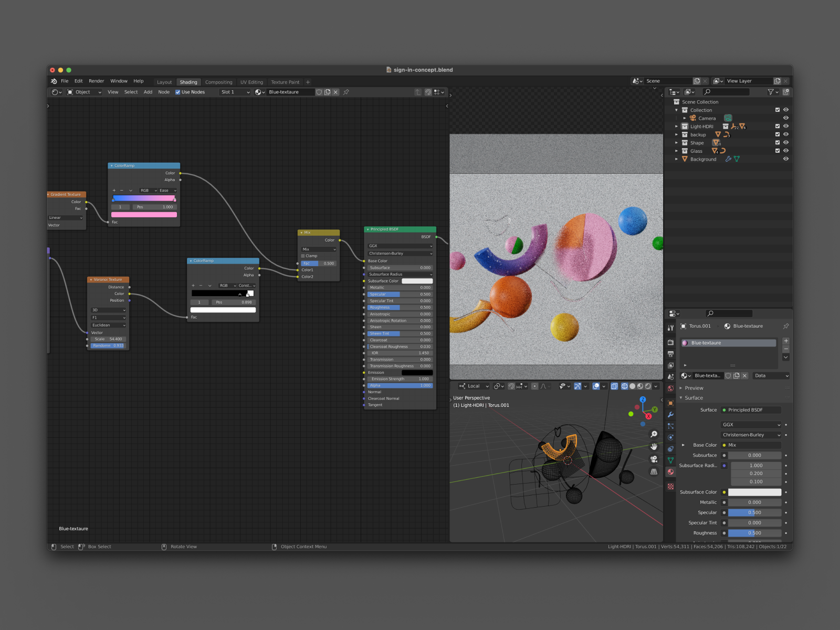The height and width of the screenshot is (630, 840).
Task: Open the Slot 1 material slot dropdown
Action: tap(235, 92)
